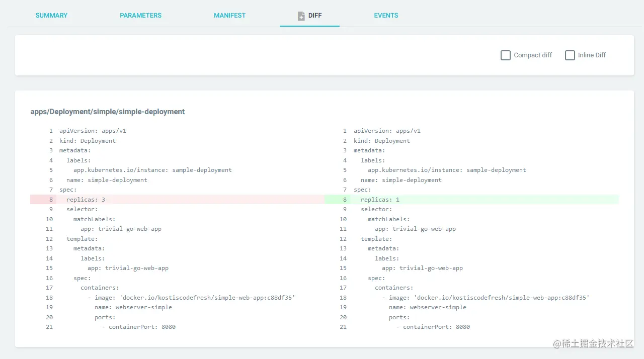
Task: Click left 'name: webserver-simple' line
Action: (x=133, y=307)
